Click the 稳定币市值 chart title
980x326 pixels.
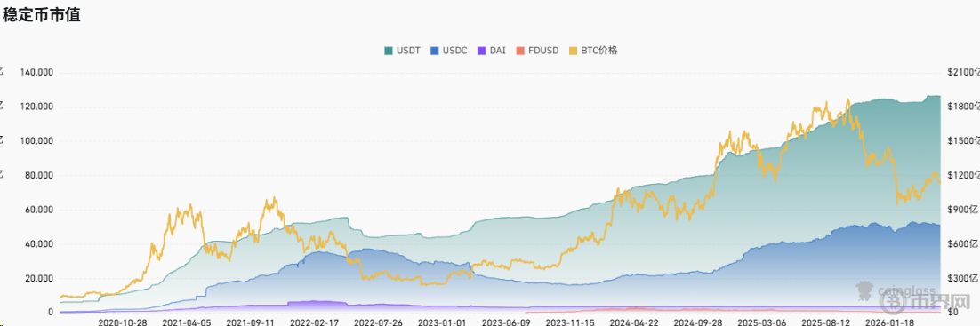[41, 16]
